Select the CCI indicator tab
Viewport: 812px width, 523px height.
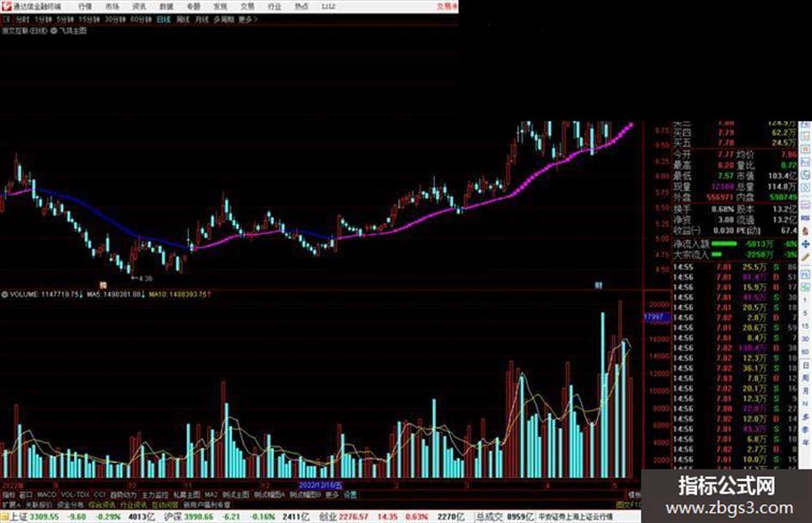(x=100, y=495)
